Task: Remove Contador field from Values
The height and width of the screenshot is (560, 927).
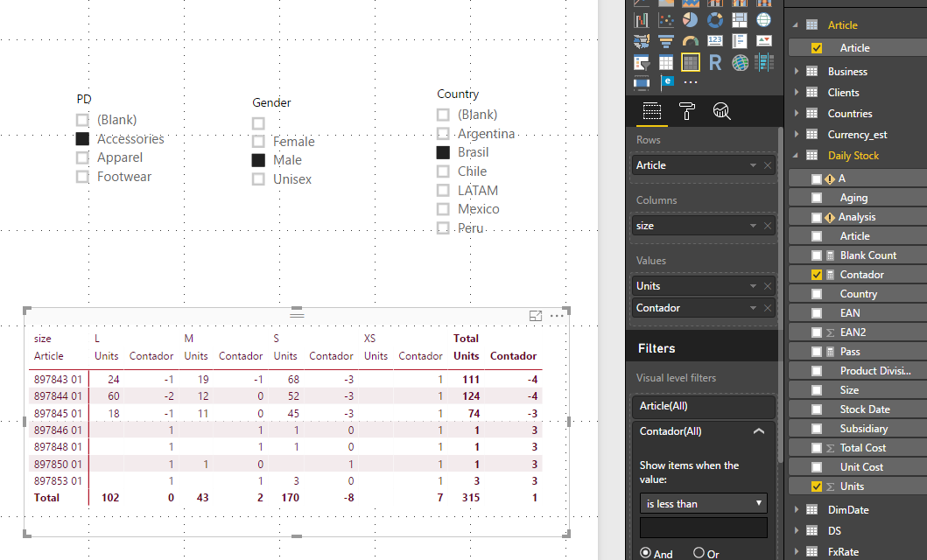Action: point(768,308)
